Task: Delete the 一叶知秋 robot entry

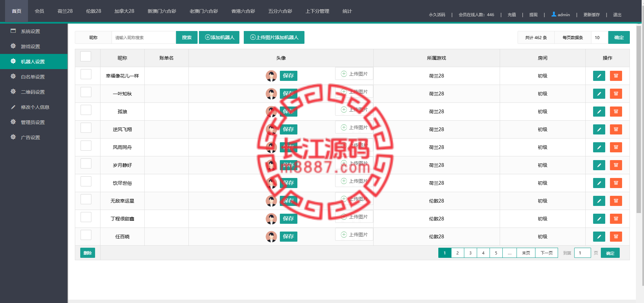Action: (616, 94)
